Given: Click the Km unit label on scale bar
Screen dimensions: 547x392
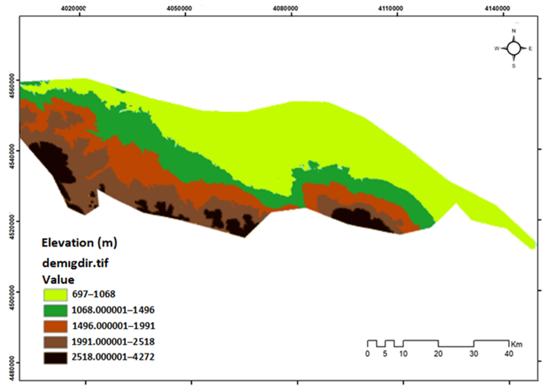Looking at the screenshot, I should (516, 344).
